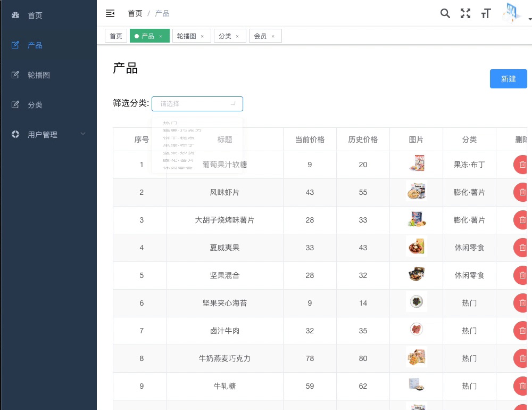Close the 轮播图 tab

click(x=202, y=36)
